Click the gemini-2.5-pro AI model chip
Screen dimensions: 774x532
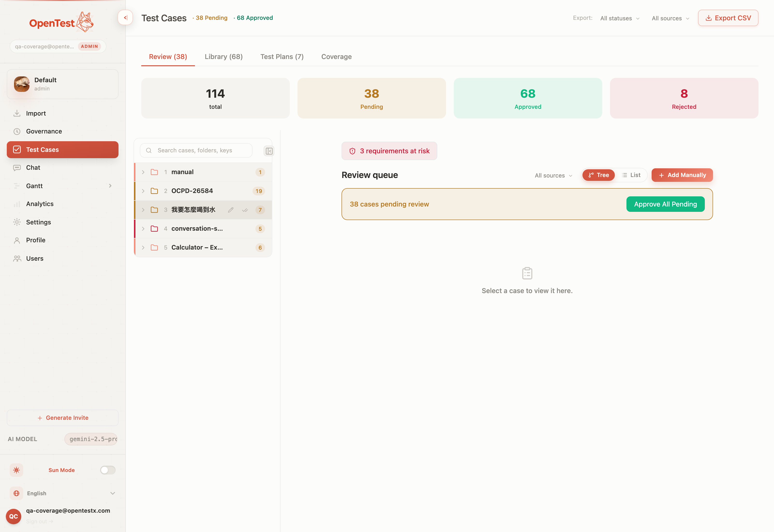[x=91, y=439]
